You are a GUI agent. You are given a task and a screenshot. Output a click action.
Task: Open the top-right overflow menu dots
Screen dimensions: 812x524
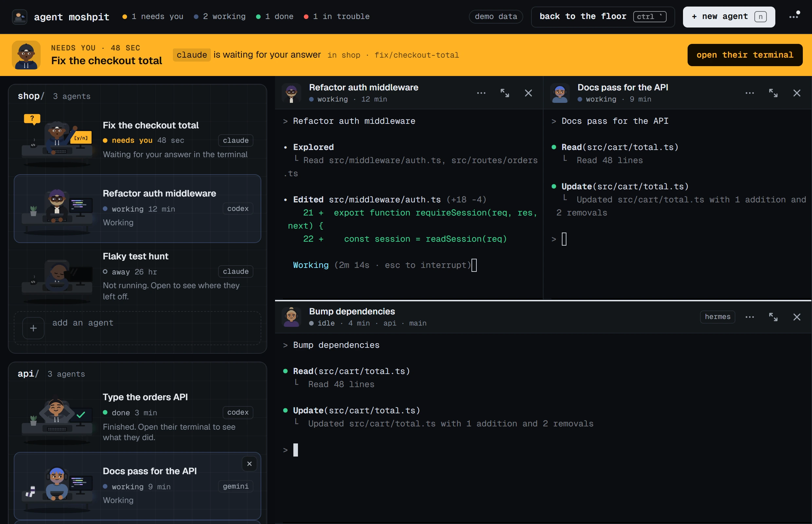(794, 16)
